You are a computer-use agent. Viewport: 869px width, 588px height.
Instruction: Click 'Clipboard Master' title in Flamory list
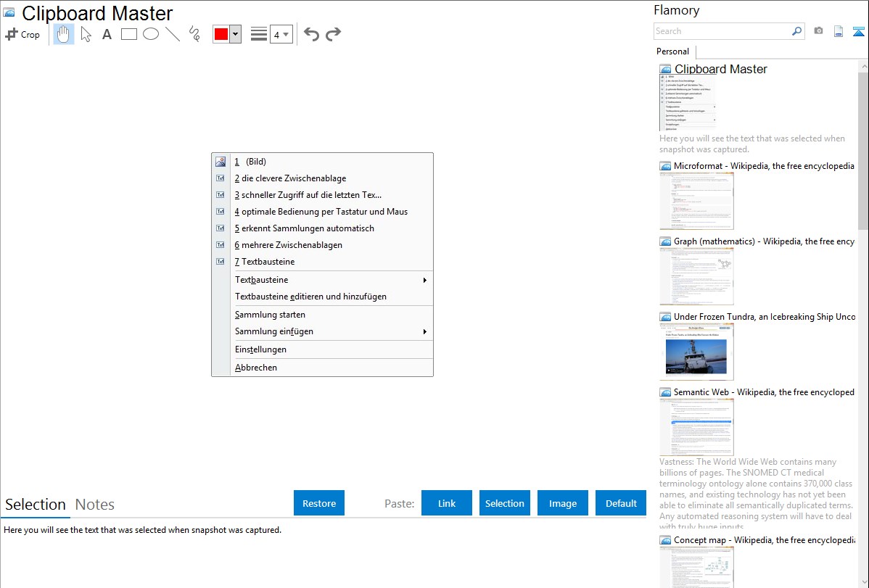point(721,70)
